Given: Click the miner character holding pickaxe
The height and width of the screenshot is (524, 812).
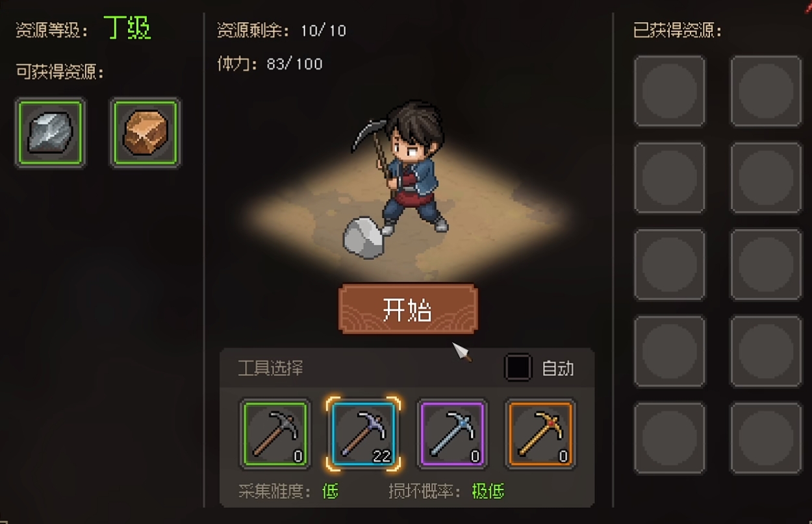Looking at the screenshot, I should (401, 168).
